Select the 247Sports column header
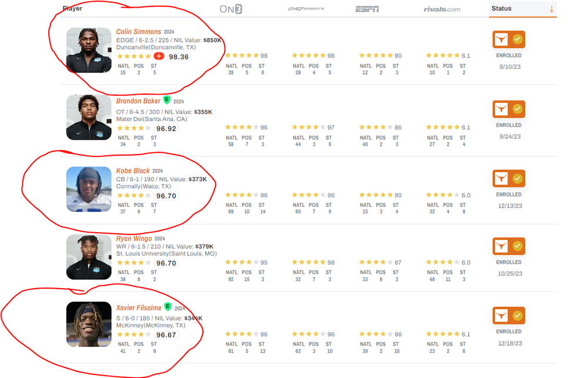The width and height of the screenshot is (588, 378). coord(306,9)
